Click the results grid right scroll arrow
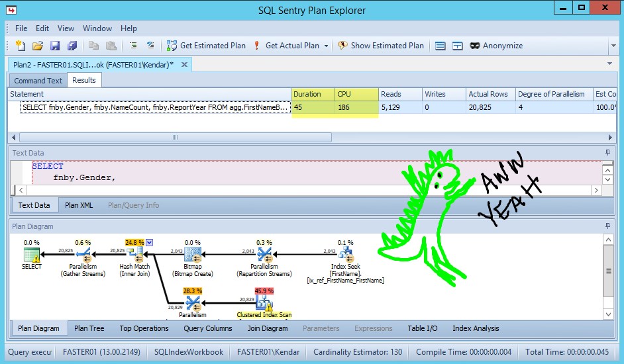The image size is (624, 364). 610,138
